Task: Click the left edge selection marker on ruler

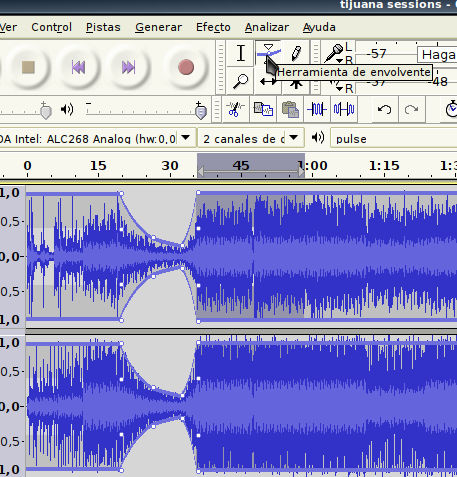Action: [x=200, y=172]
